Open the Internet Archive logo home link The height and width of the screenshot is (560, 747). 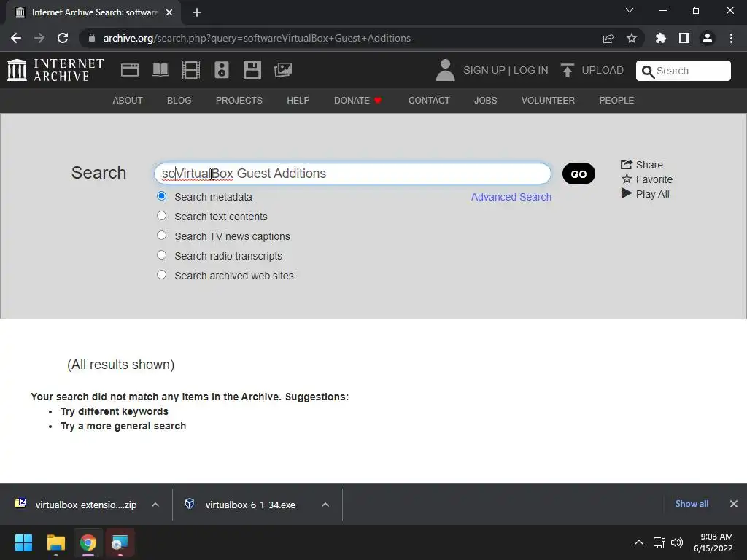(x=55, y=70)
